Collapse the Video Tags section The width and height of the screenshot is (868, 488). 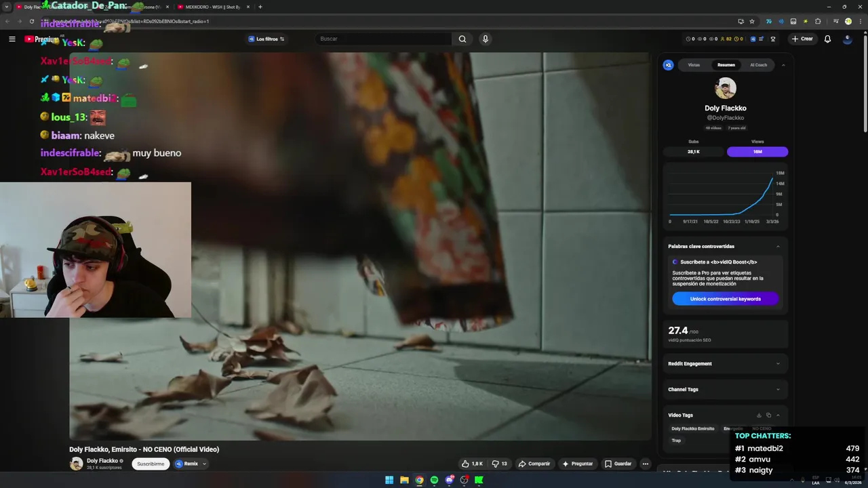coord(778,415)
